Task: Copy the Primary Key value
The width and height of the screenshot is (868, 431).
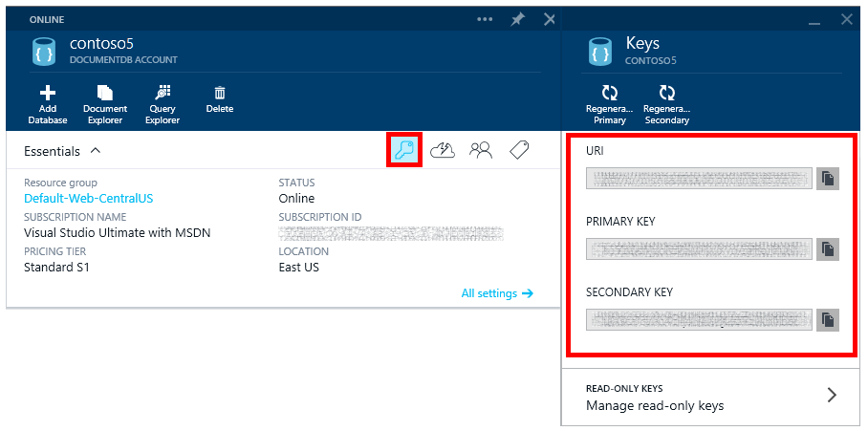Action: click(828, 249)
